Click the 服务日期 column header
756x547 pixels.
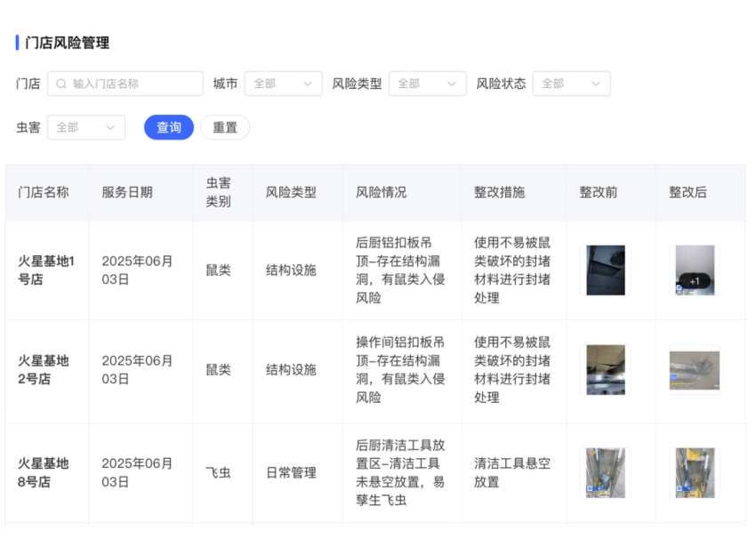[127, 192]
